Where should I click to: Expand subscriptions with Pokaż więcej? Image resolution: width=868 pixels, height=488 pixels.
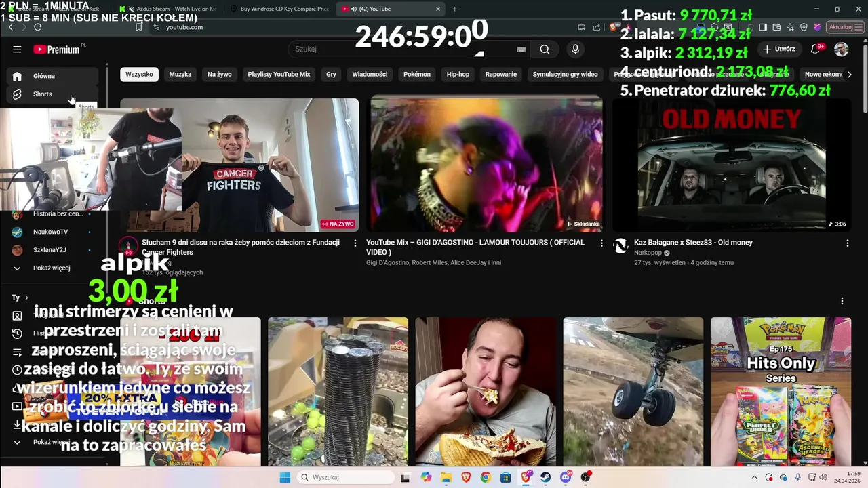(x=52, y=268)
